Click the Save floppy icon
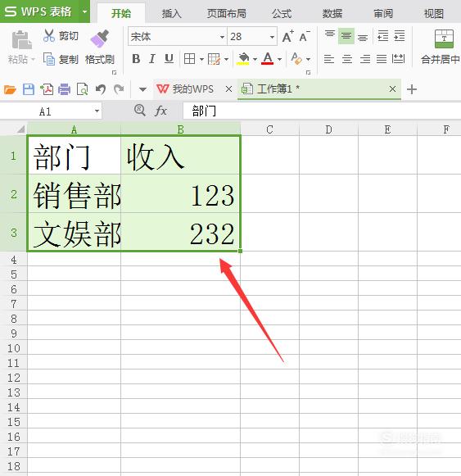The height and width of the screenshot is (476, 461). point(29,89)
